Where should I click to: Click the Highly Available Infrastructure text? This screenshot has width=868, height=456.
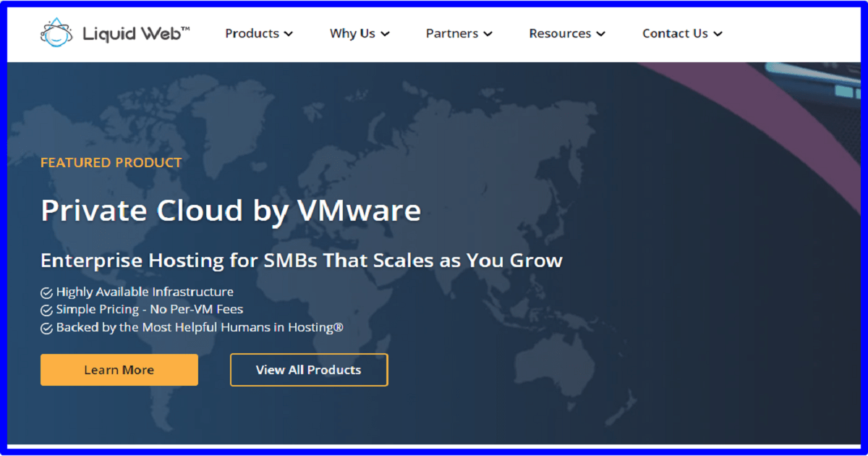(x=145, y=292)
